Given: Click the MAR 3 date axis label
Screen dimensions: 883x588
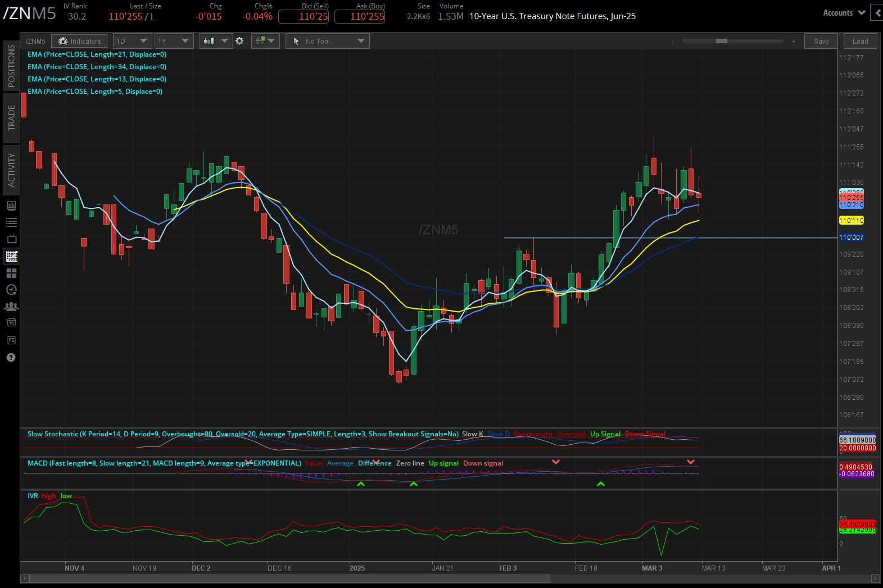Looking at the screenshot, I should (652, 568).
